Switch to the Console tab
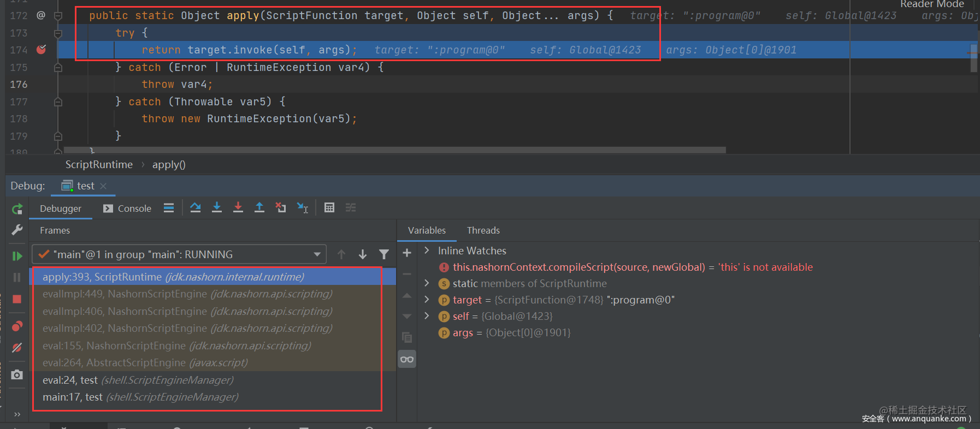This screenshot has width=980, height=429. coord(127,208)
